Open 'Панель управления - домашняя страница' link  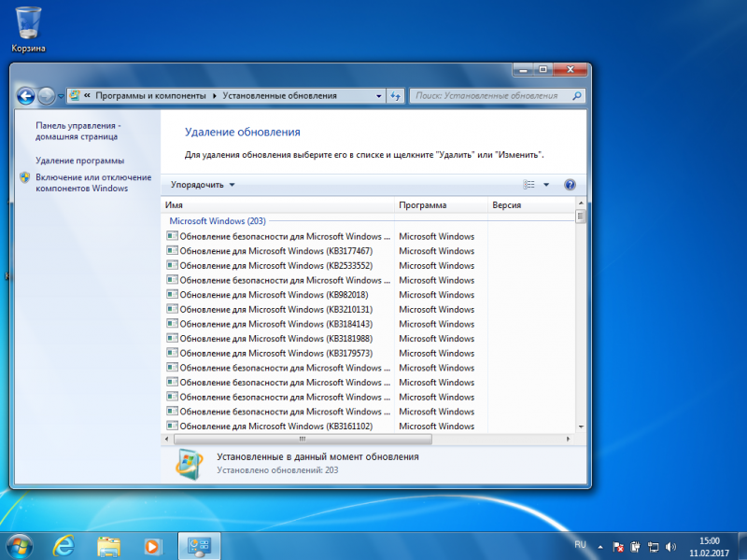(x=78, y=131)
